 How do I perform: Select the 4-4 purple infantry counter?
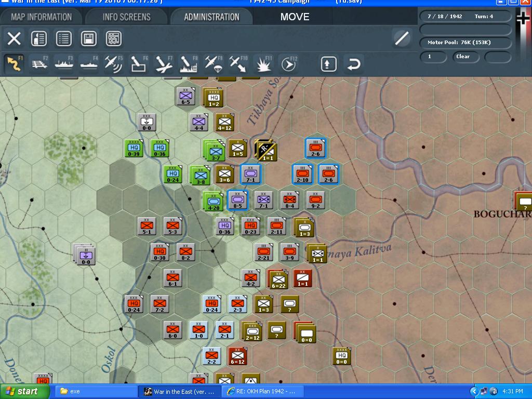click(x=199, y=122)
